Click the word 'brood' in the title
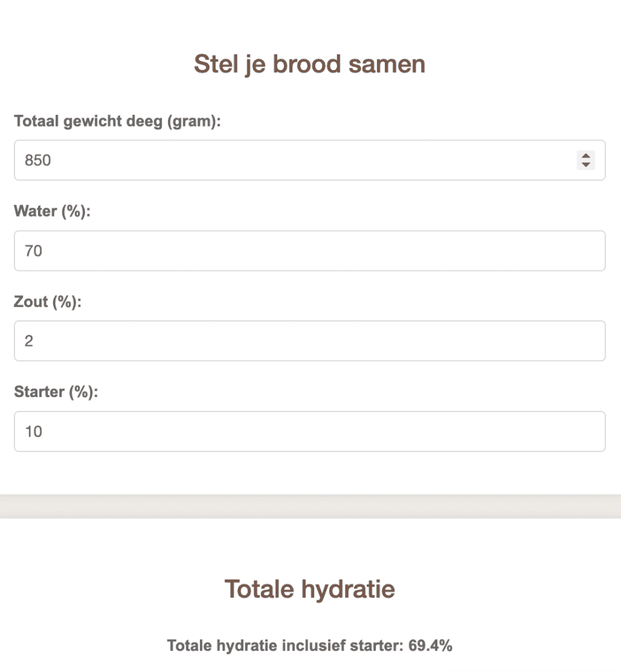Viewport: 621px width, 672px height. coord(307,65)
